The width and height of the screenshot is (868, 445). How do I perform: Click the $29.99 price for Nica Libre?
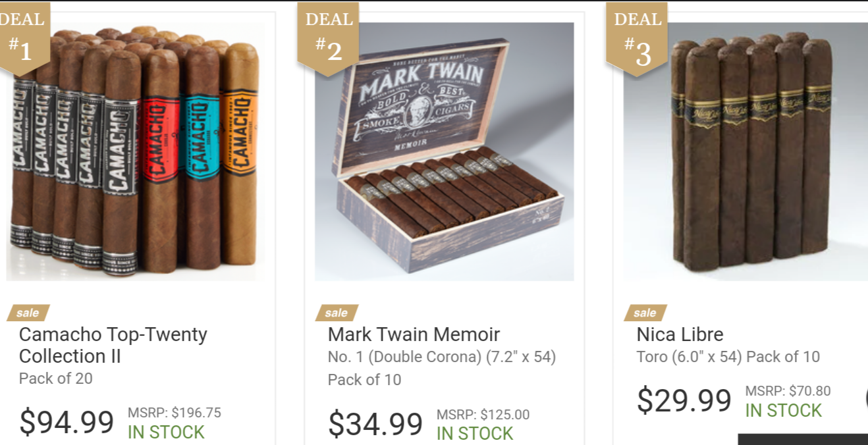click(684, 400)
